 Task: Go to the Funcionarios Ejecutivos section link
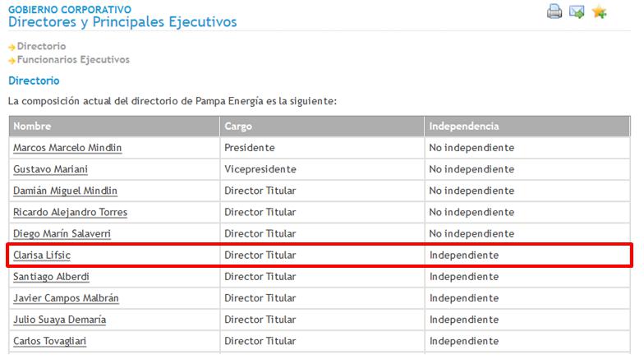pos(73,60)
